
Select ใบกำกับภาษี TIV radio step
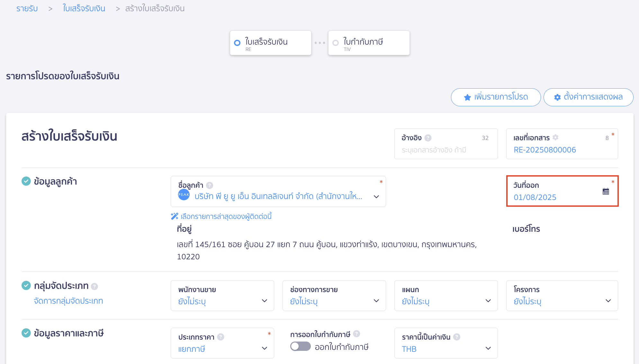pos(336,43)
